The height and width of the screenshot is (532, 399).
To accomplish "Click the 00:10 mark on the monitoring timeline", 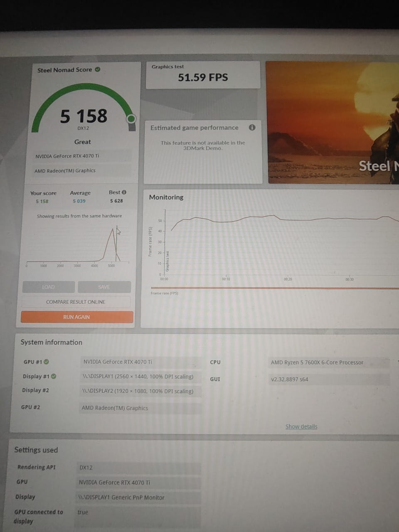I will [x=226, y=279].
